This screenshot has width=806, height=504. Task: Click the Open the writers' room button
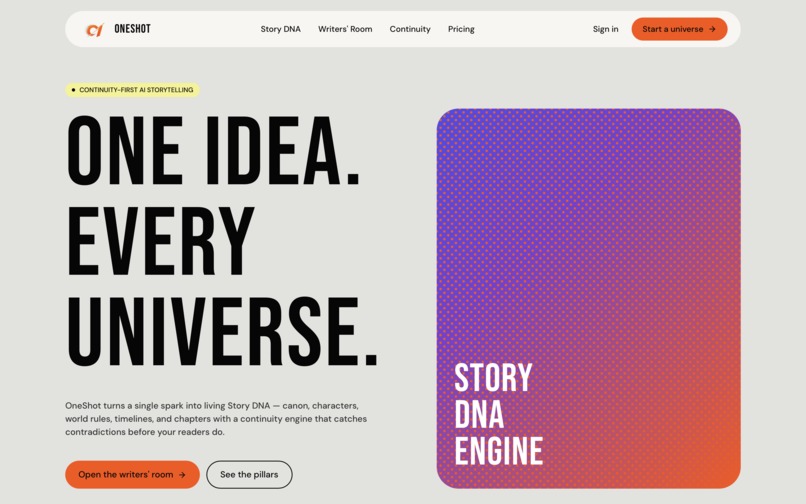(132, 474)
